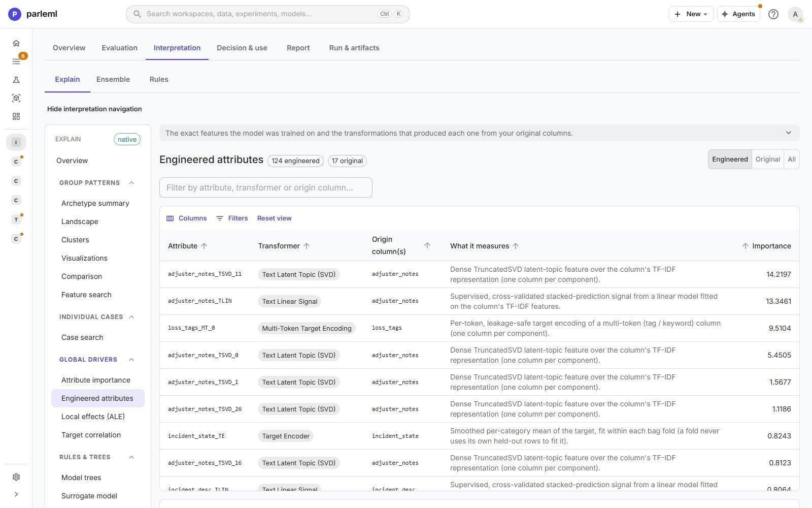Collapse the Rules & Trees section
Image resolution: width=812 pixels, height=508 pixels.
click(131, 457)
